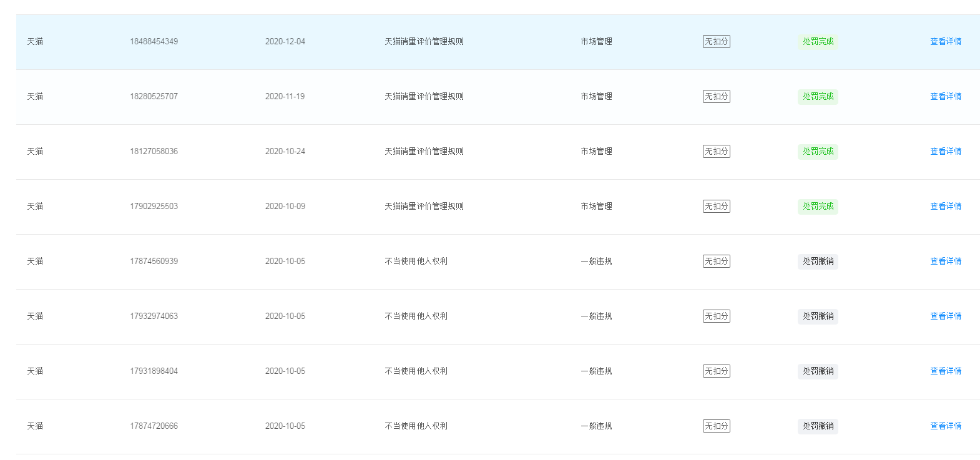Click 无扣分 tag on the 2020-10-24 row
The image size is (980, 460).
click(x=716, y=152)
